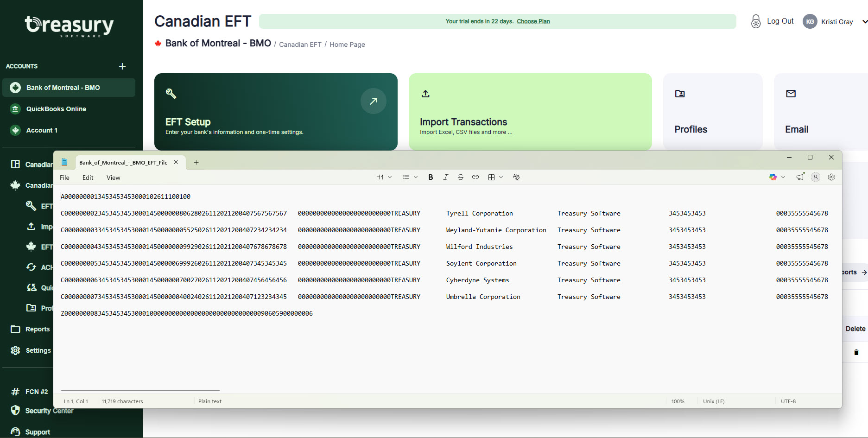Expand the user account dropdown arrow
The width and height of the screenshot is (868, 438).
(x=864, y=21)
